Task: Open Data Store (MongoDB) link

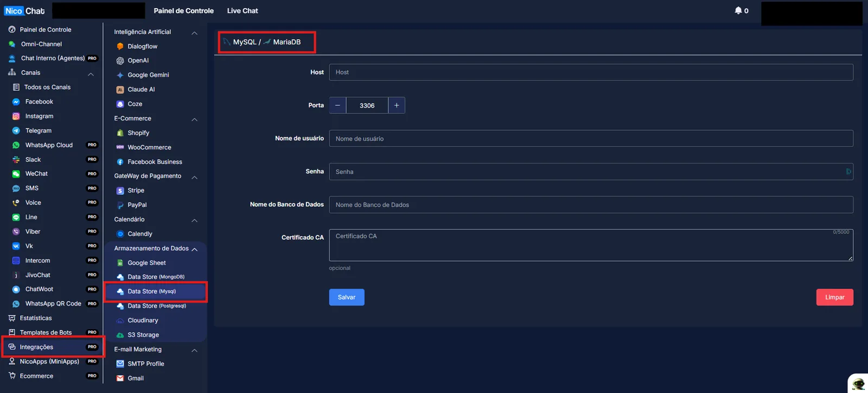Action: click(156, 277)
